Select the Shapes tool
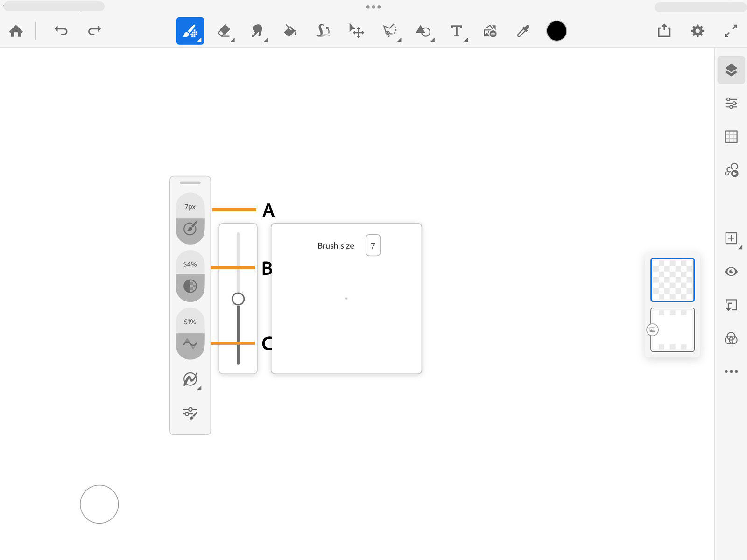The width and height of the screenshot is (747, 560). (423, 31)
